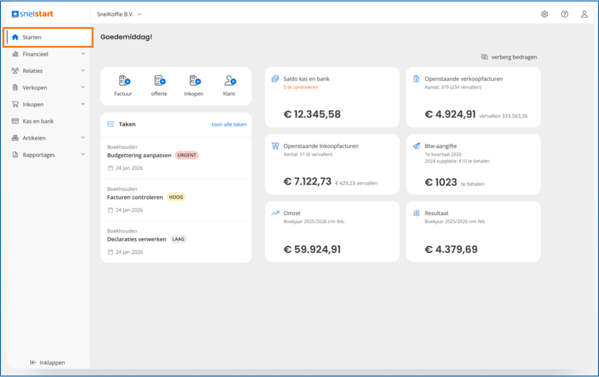
Task: Click the Artikelen box icon
Action: [15, 138]
